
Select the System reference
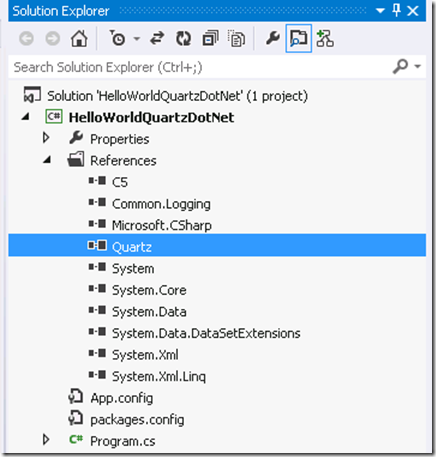(x=133, y=269)
